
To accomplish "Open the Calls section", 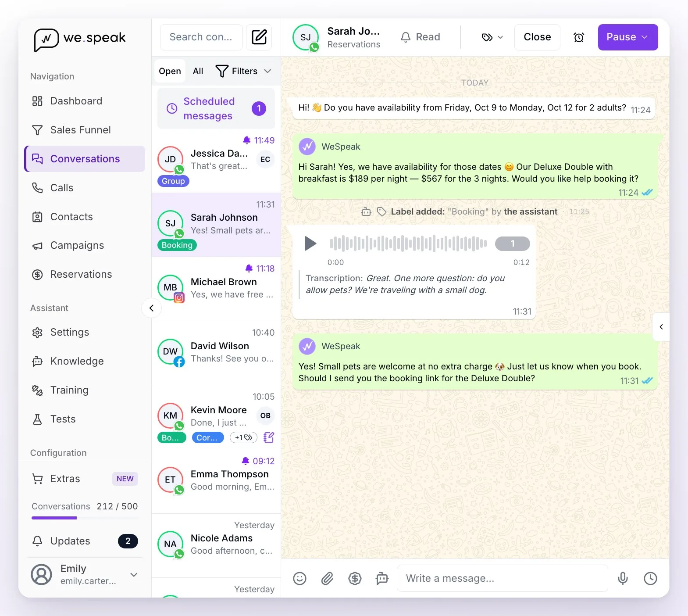I will click(85, 188).
